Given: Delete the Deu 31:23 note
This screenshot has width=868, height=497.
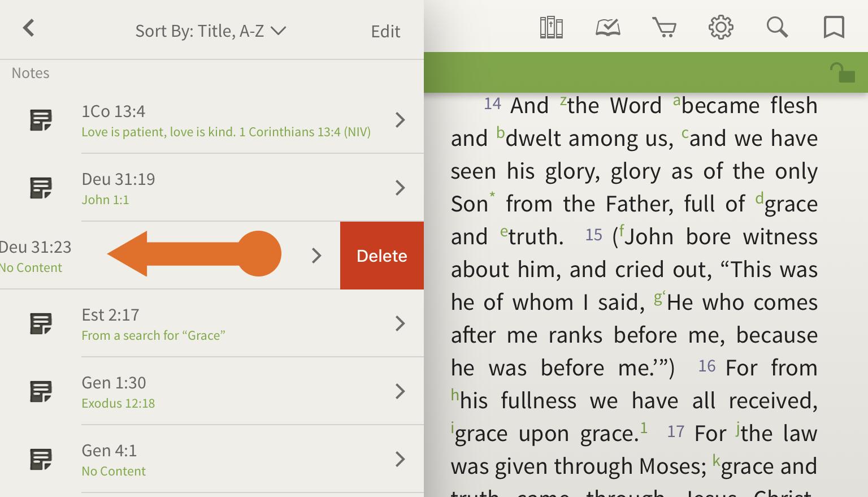Looking at the screenshot, I should tap(382, 256).
